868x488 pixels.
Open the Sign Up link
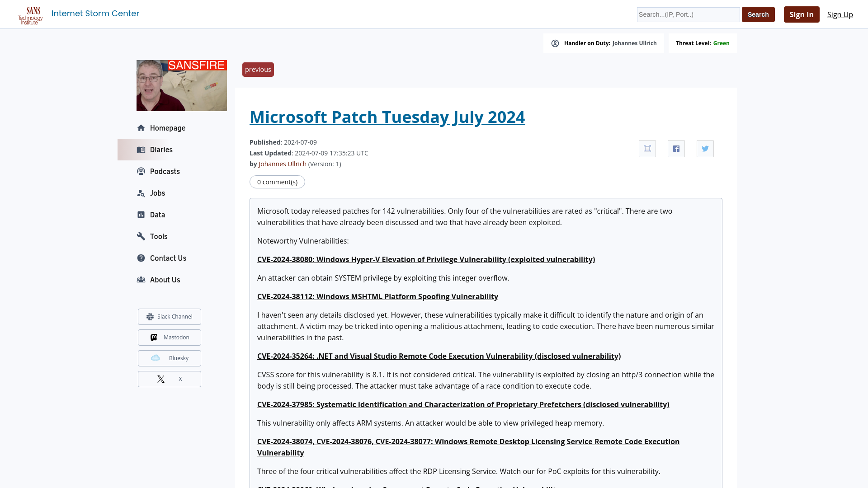pyautogui.click(x=840, y=14)
